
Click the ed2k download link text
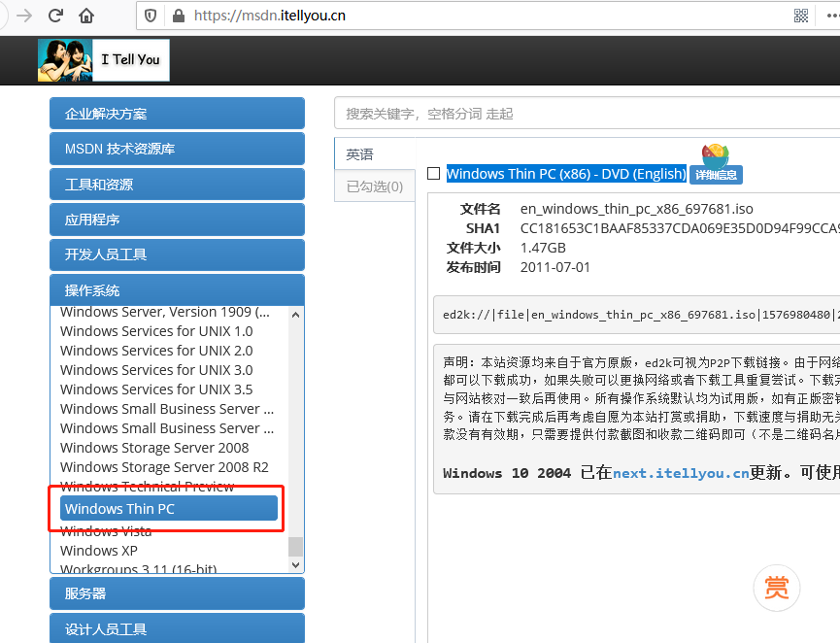tap(641, 315)
